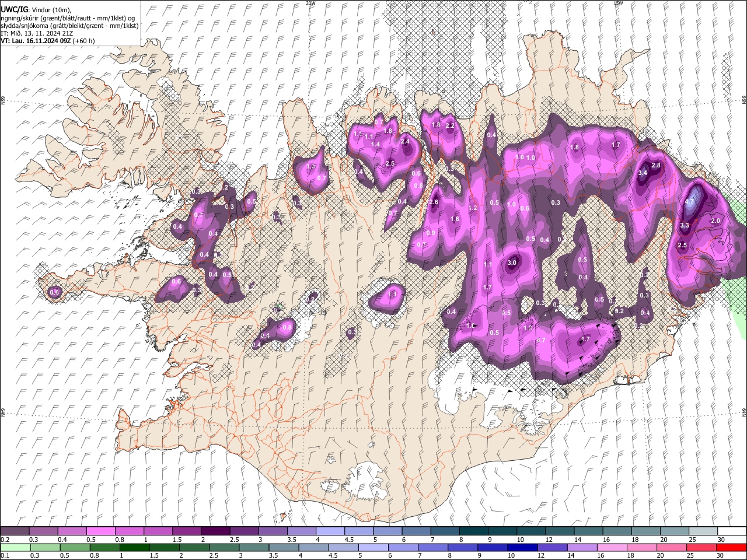Click the 2.6 precipitation value

pyautogui.click(x=434, y=202)
